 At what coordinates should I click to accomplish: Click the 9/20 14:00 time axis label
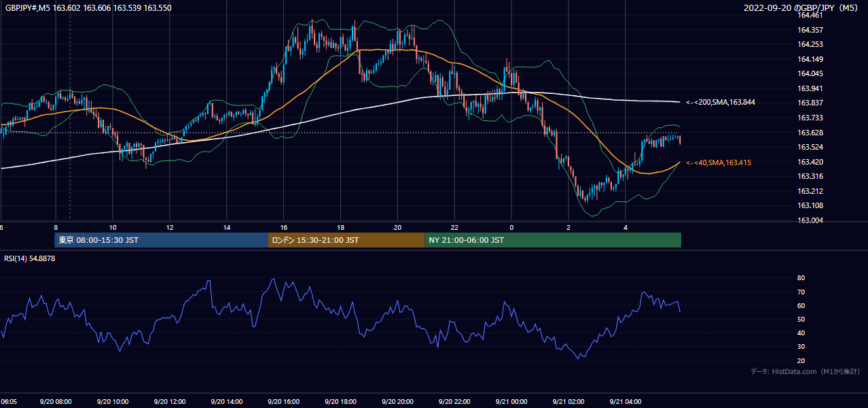[227, 402]
